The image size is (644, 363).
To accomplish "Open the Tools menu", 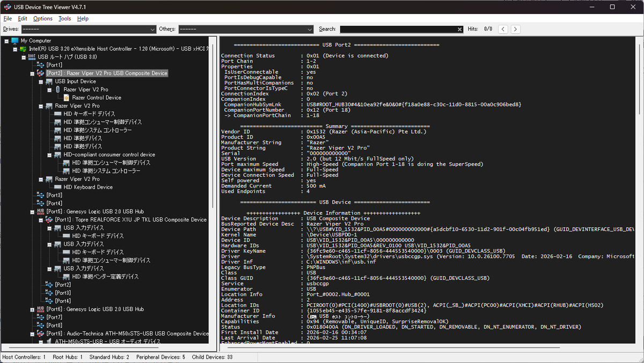I will [x=65, y=18].
